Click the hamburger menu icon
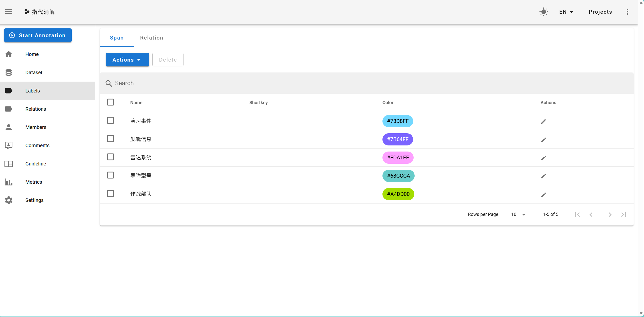This screenshot has height=317, width=644. point(9,12)
